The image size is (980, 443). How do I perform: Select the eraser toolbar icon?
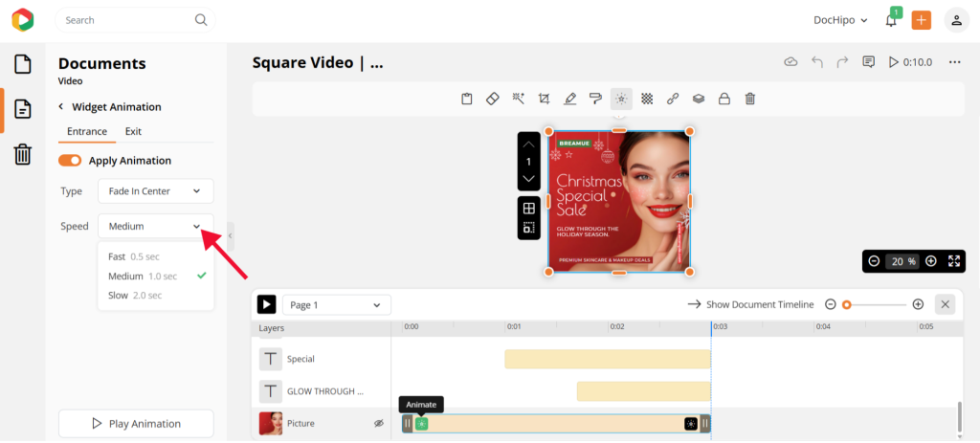click(x=493, y=99)
